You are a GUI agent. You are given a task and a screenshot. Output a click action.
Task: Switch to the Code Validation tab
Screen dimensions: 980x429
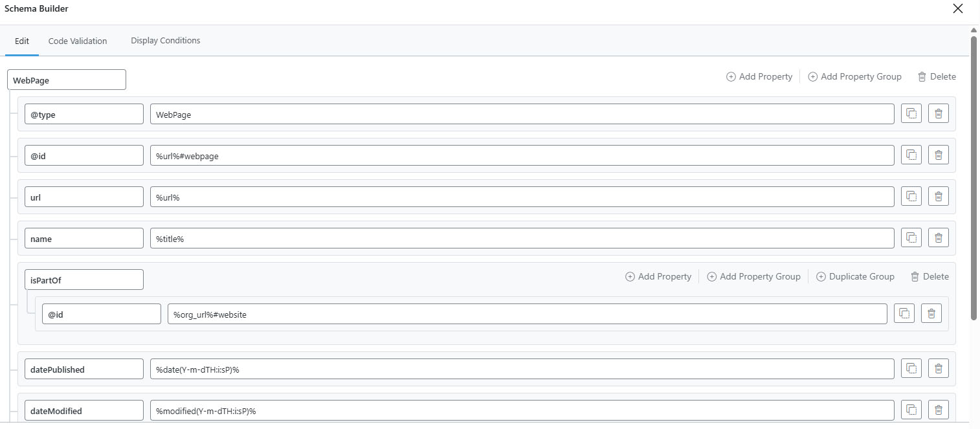click(x=77, y=41)
